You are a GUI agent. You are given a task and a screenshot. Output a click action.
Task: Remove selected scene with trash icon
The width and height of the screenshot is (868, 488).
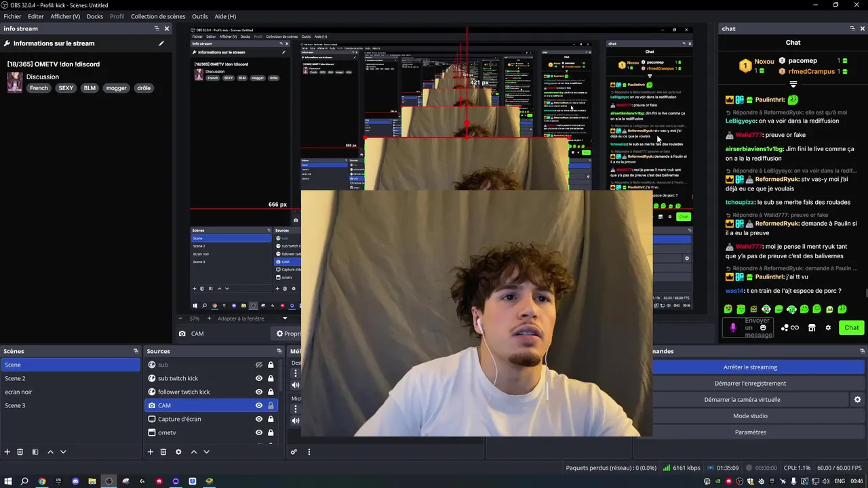click(x=20, y=452)
